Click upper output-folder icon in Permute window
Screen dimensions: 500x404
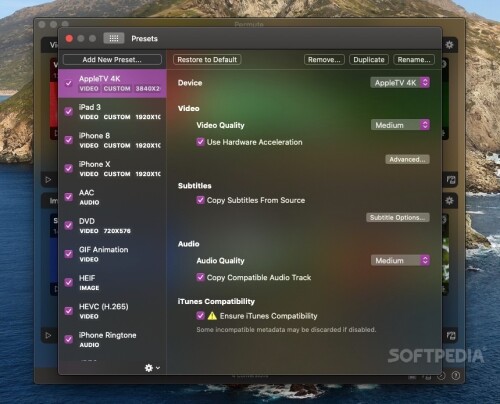[x=451, y=180]
